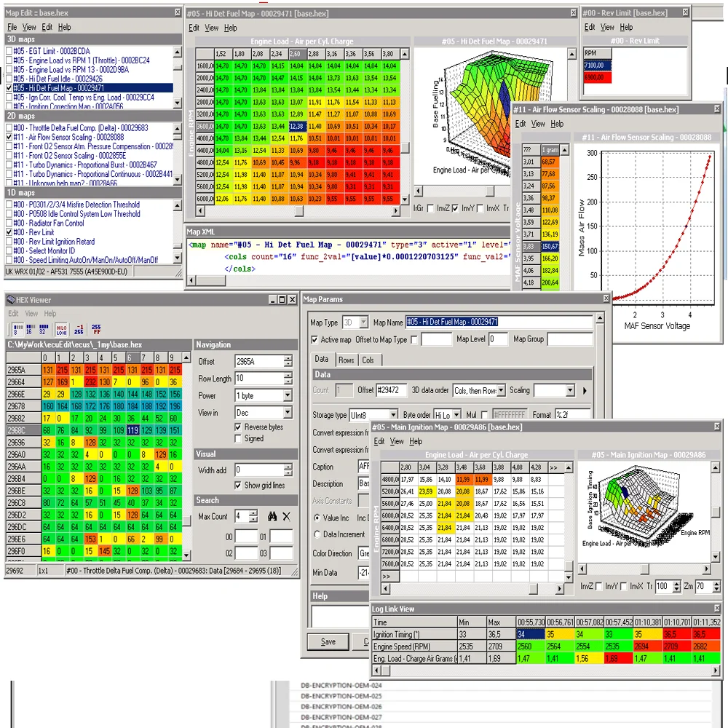Click the binoculars search icon in Search panel

(272, 516)
